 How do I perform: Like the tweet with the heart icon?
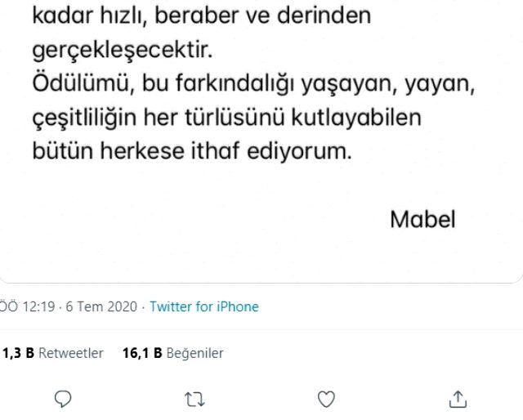click(326, 399)
